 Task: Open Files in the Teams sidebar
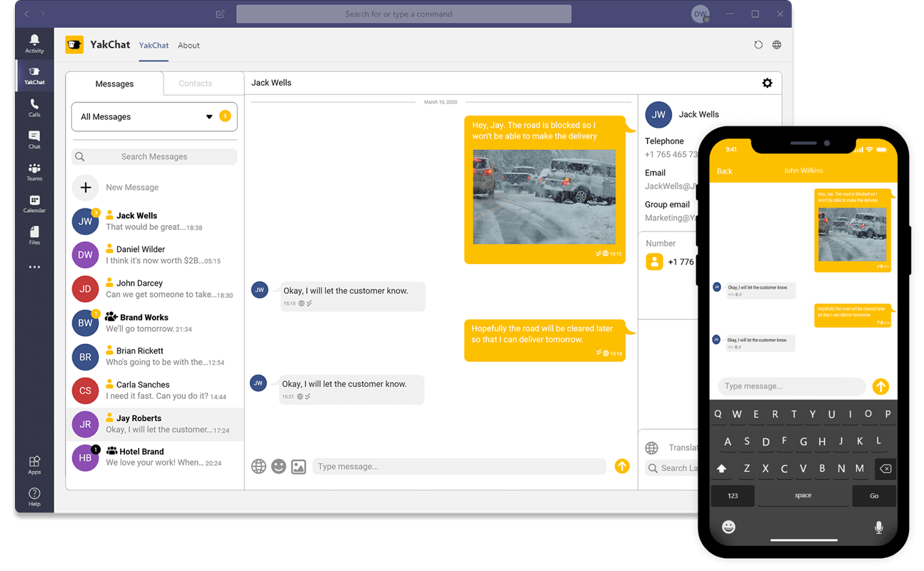[x=34, y=236]
